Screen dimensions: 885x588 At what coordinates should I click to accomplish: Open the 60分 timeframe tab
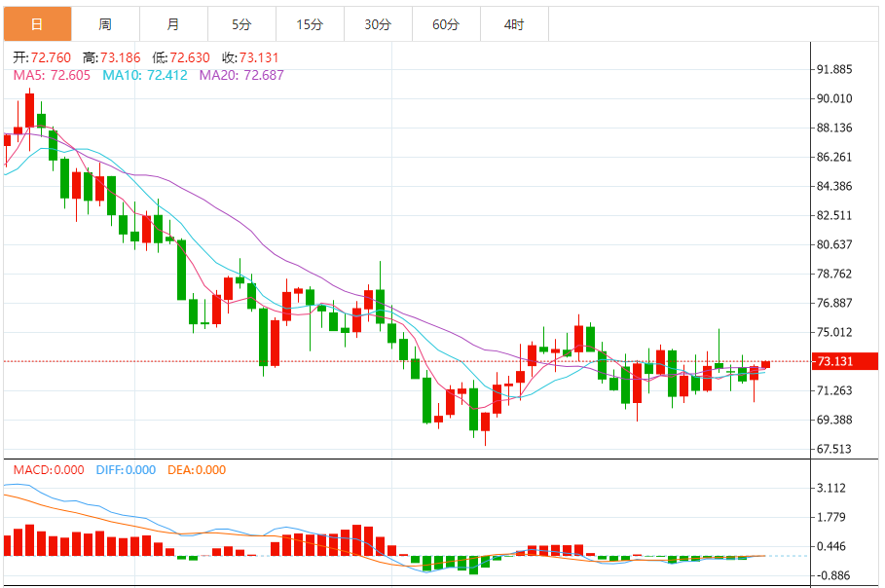(447, 24)
